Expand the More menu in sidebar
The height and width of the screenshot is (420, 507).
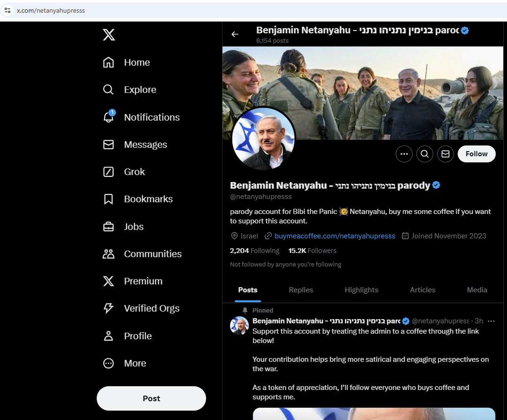(108, 363)
